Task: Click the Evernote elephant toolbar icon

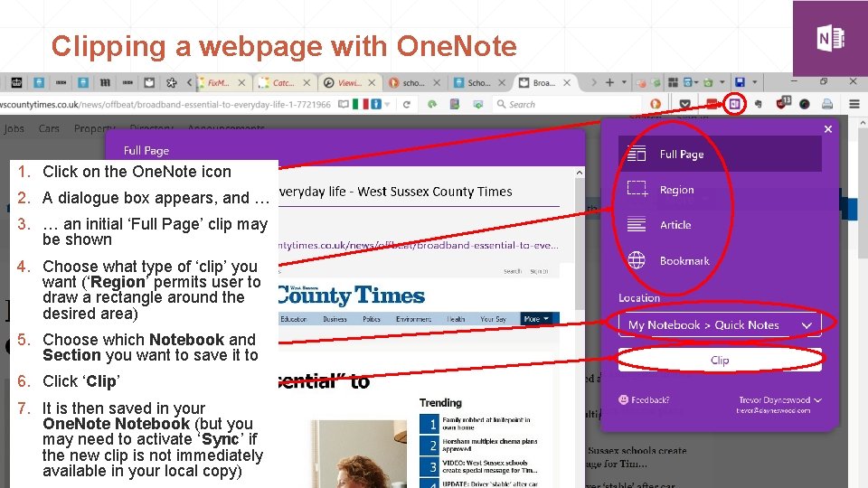Action: coord(758,104)
